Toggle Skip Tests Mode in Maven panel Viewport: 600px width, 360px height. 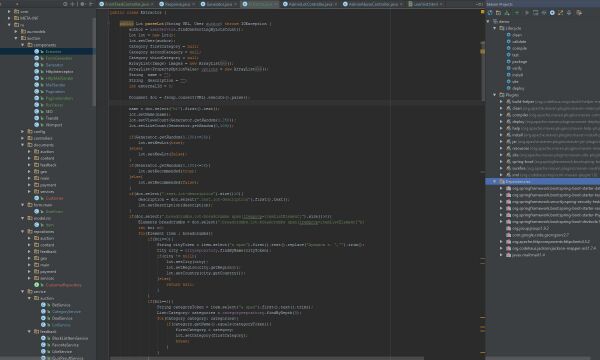coord(552,13)
